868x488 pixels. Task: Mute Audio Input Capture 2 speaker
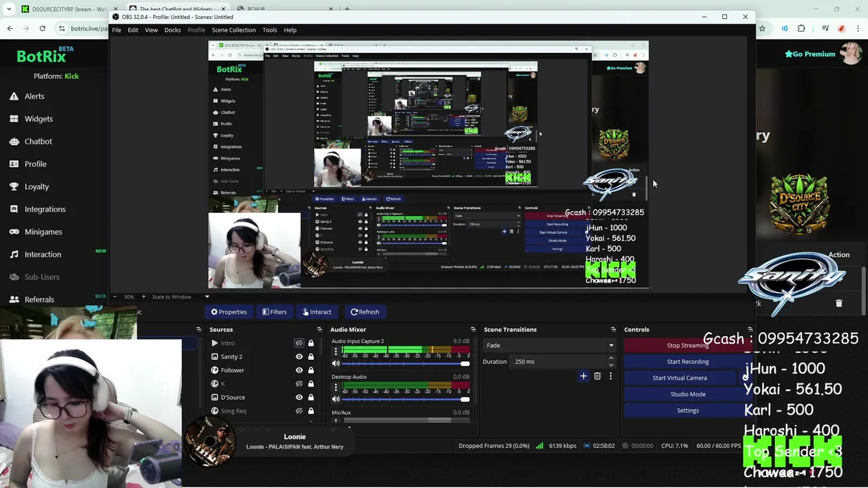coord(335,364)
